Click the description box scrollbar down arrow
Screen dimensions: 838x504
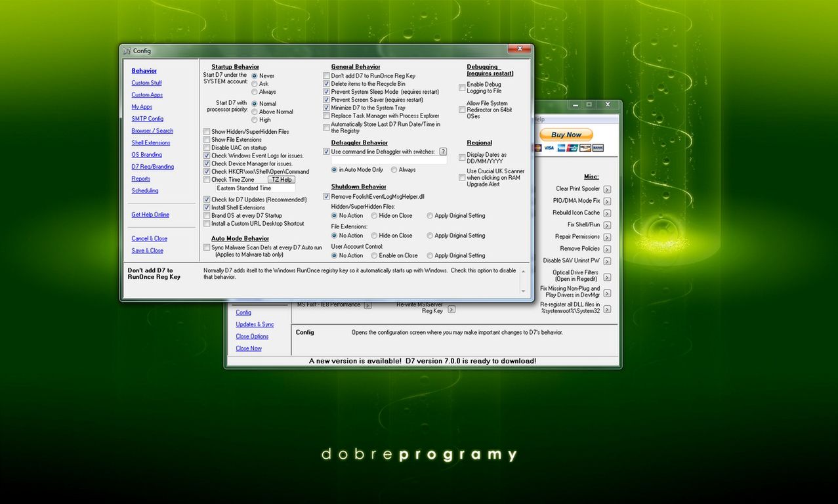[523, 291]
